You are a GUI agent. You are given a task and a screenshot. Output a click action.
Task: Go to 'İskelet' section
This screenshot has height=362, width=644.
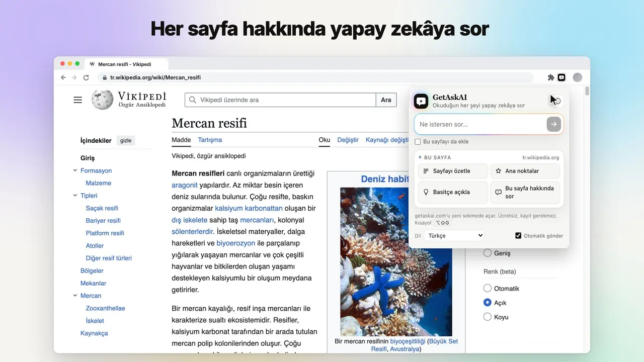coord(95,321)
